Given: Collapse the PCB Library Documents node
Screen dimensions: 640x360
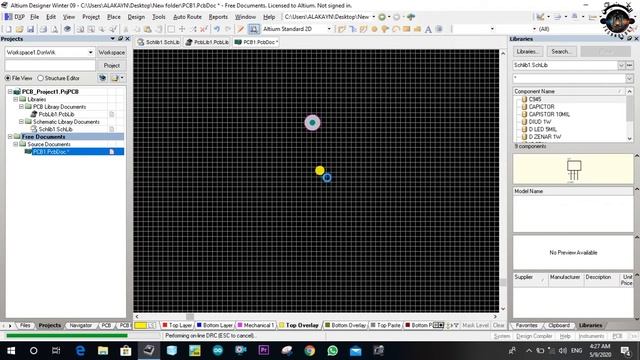Looking at the screenshot, I should 21,107.
